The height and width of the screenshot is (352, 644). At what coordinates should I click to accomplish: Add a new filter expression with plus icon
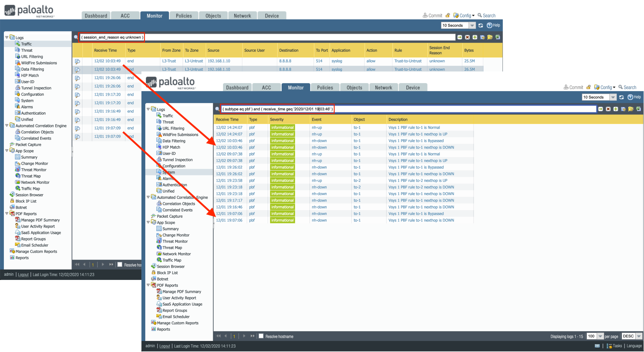pyautogui.click(x=616, y=109)
